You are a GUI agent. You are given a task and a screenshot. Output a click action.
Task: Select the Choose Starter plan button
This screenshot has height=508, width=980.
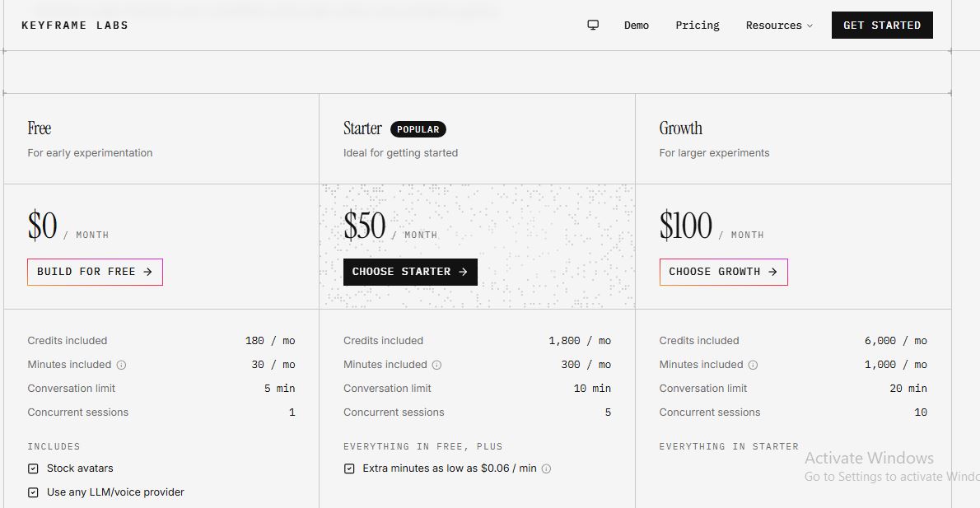[410, 272]
